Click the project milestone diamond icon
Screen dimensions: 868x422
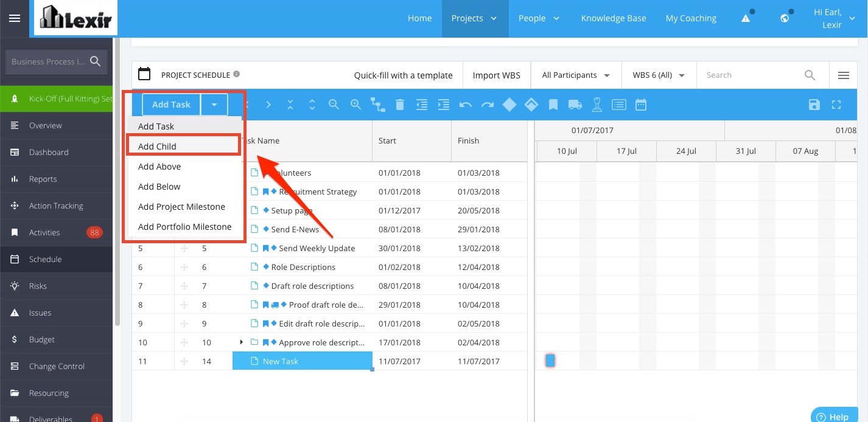point(509,105)
